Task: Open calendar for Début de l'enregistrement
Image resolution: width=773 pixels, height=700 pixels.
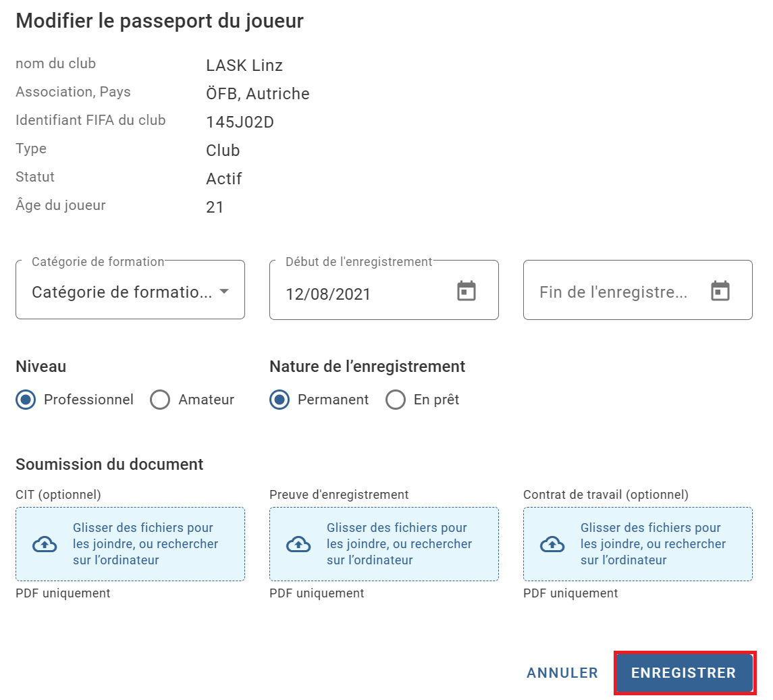Action: pyautogui.click(x=466, y=291)
